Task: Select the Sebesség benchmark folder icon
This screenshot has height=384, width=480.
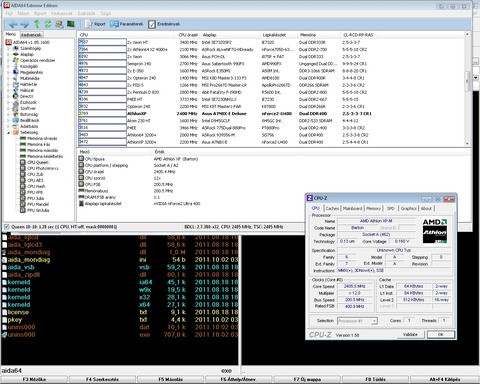Action: coord(16,132)
